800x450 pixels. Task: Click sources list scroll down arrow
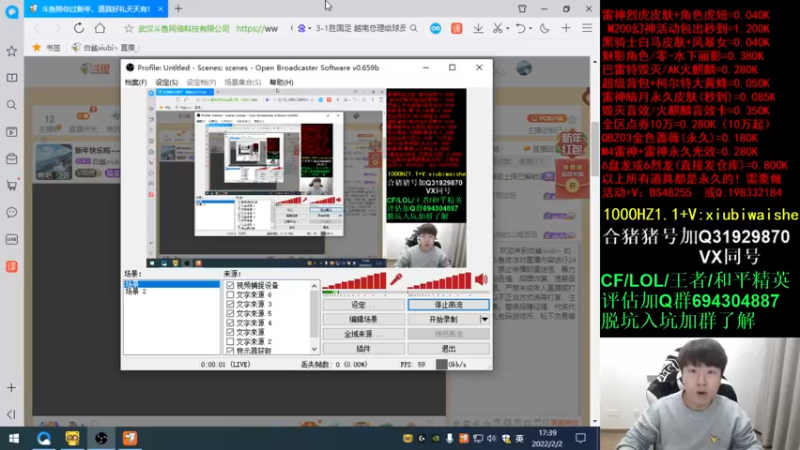pyautogui.click(x=314, y=349)
